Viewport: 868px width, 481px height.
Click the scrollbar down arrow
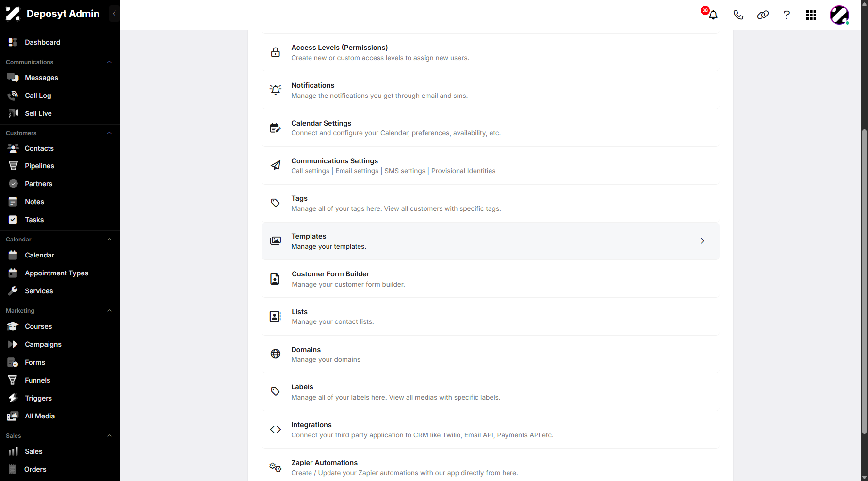[x=864, y=477]
